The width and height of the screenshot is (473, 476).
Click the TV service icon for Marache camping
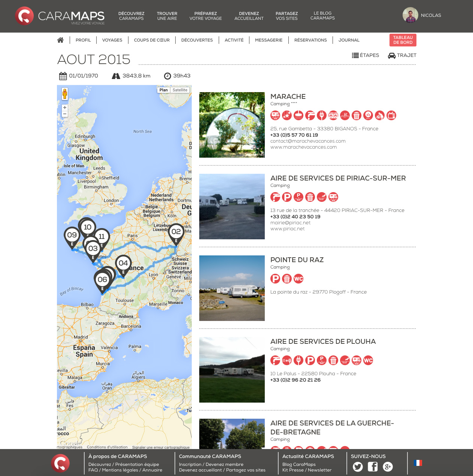(391, 115)
